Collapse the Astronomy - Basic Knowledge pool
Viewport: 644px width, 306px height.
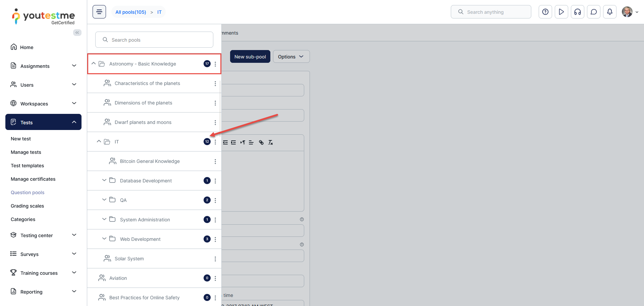tap(94, 63)
